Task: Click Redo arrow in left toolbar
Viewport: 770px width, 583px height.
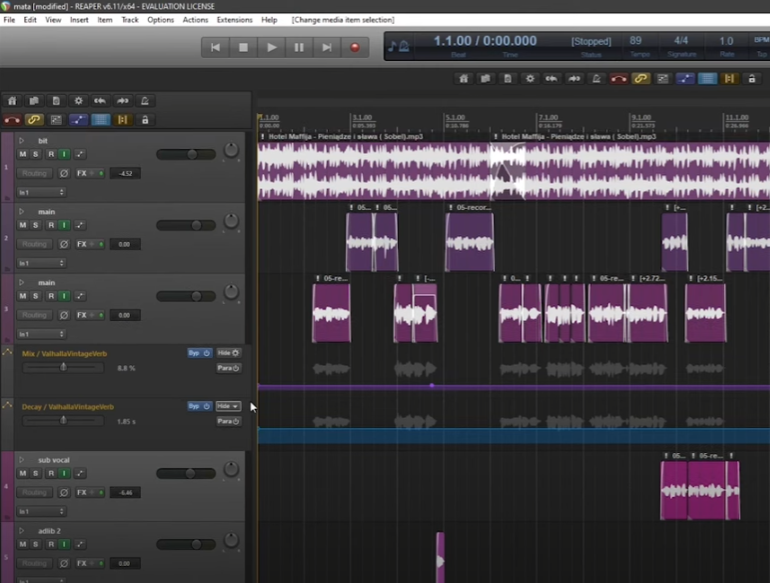Action: pyautogui.click(x=122, y=101)
